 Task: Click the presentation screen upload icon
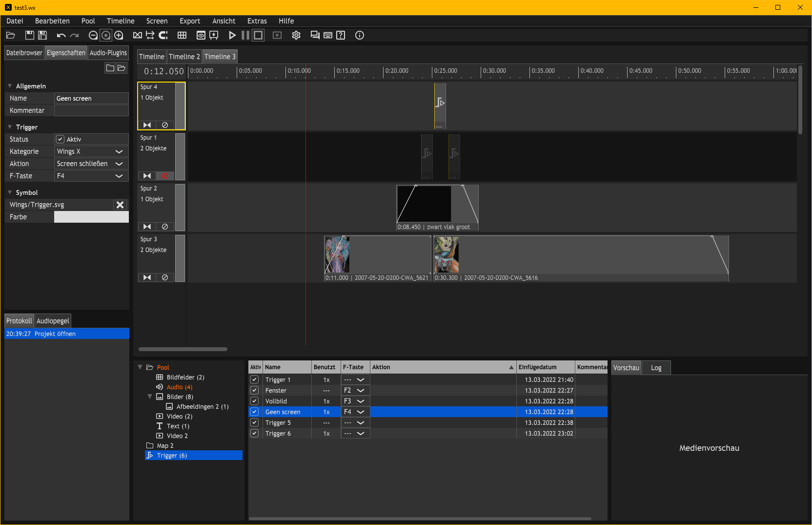click(x=214, y=35)
